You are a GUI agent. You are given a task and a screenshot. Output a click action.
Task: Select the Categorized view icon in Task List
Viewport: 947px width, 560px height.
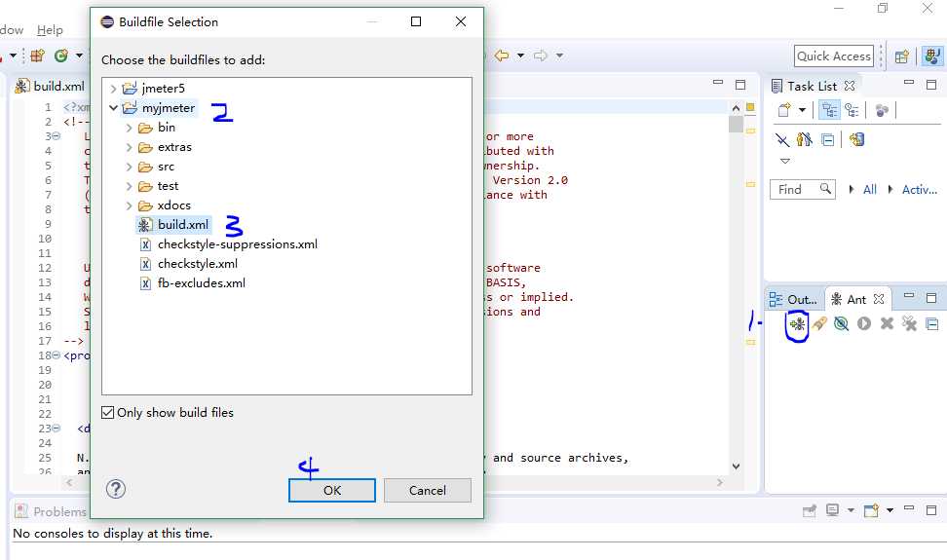(x=830, y=110)
